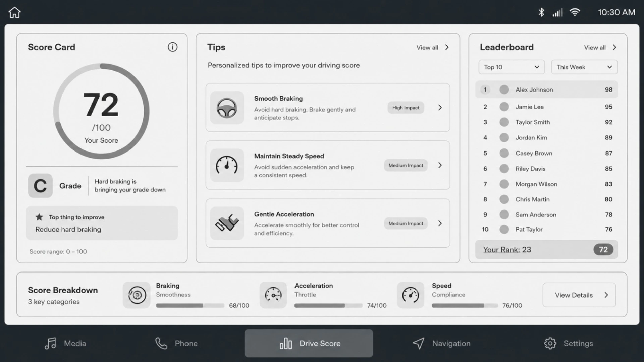Tap the pedal Gentle Acceleration icon

227,223
